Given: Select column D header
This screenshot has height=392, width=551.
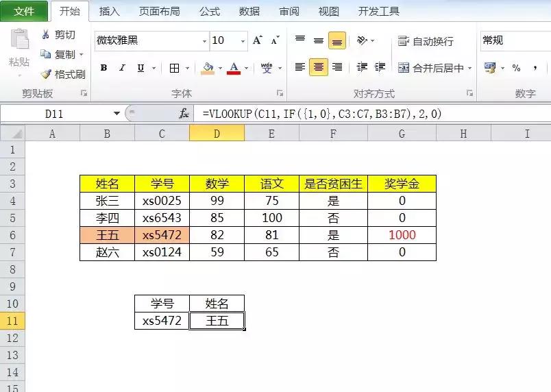Looking at the screenshot, I should (217, 134).
